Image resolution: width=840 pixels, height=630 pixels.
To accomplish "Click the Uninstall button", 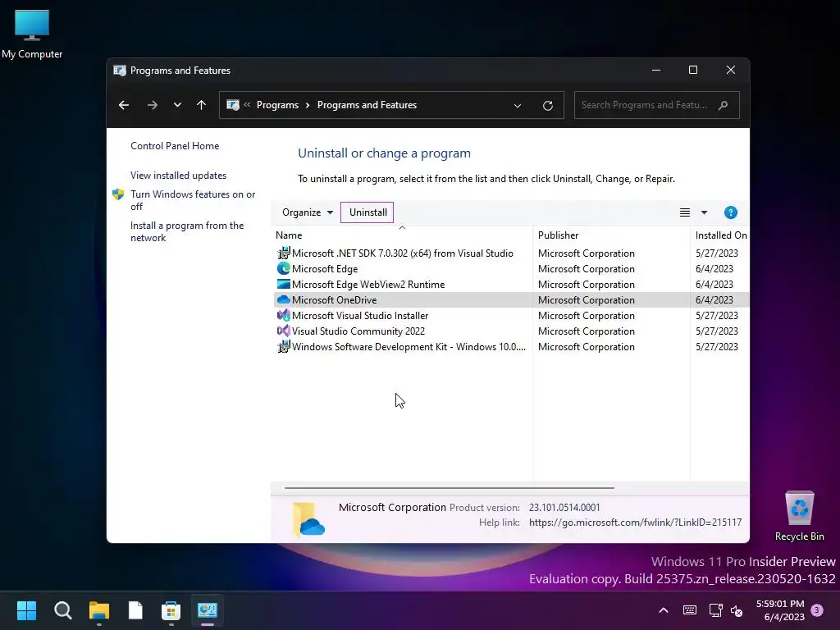I will pos(367,212).
